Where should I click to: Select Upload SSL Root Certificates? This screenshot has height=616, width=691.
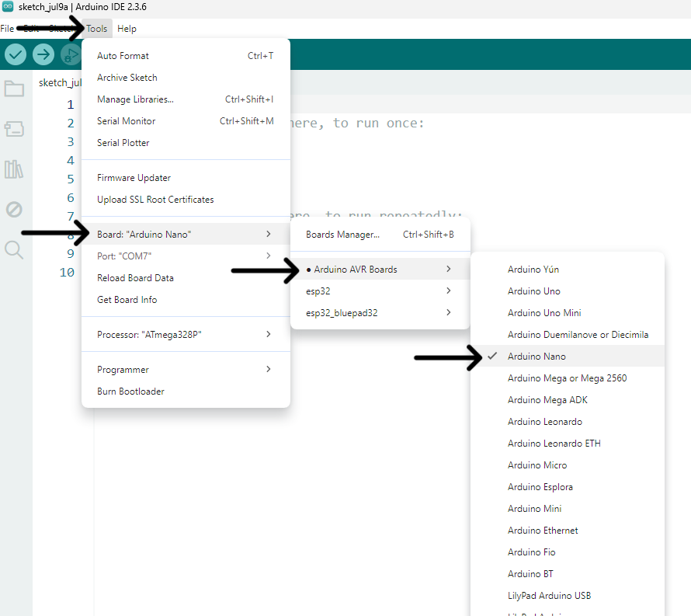tap(186, 200)
